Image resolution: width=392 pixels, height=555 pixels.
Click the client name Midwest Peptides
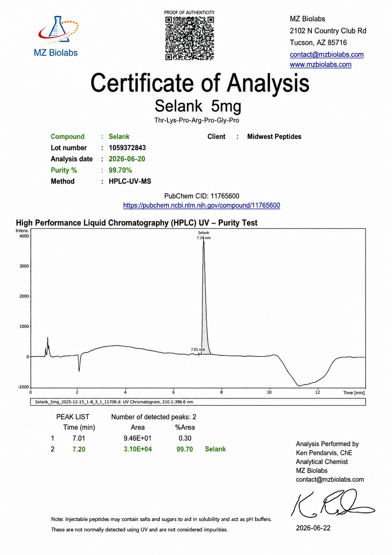tap(274, 137)
